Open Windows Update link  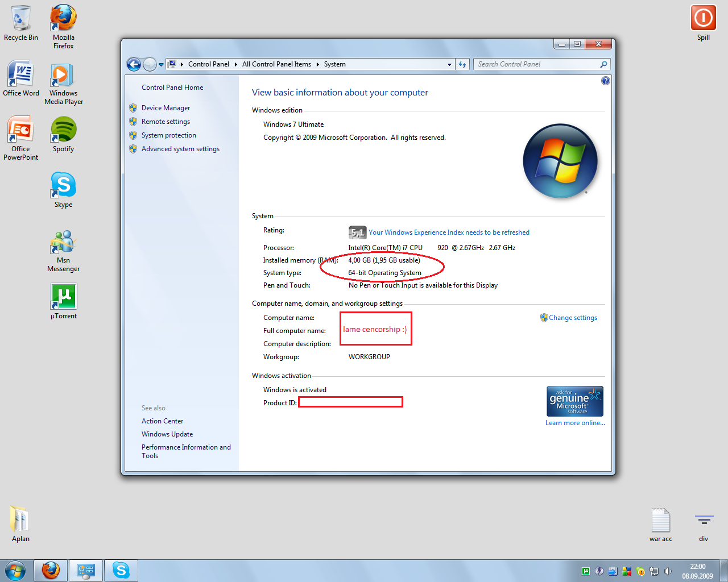pos(167,434)
